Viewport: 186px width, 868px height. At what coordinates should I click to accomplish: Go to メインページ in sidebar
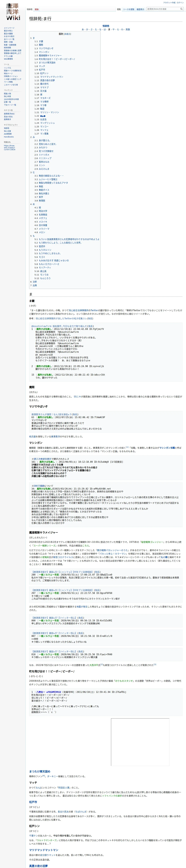[9, 28]
